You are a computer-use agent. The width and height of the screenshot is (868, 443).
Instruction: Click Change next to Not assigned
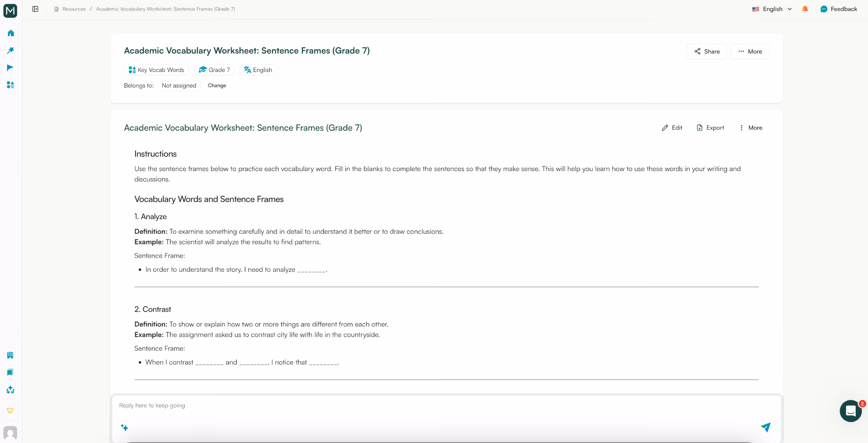(x=217, y=85)
